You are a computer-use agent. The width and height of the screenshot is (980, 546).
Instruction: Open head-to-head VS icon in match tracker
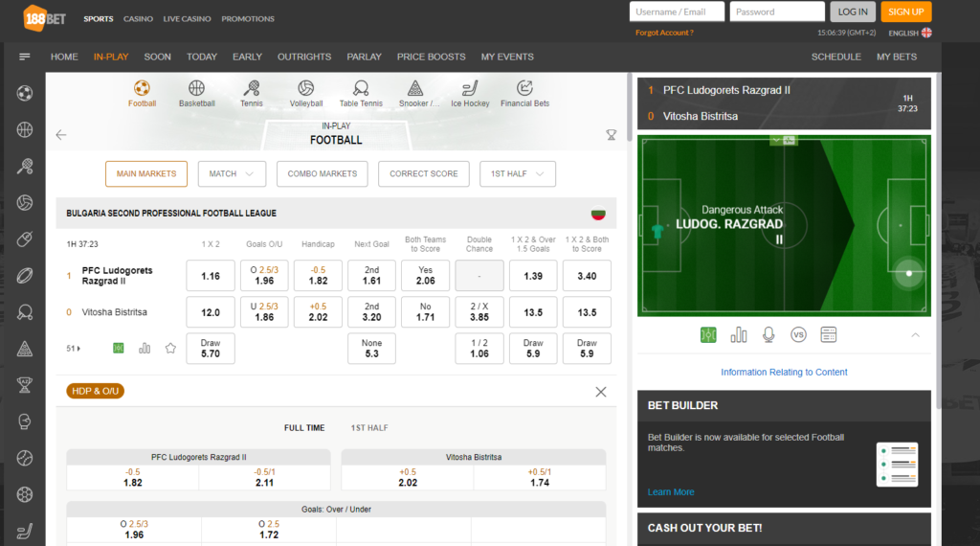(x=798, y=334)
